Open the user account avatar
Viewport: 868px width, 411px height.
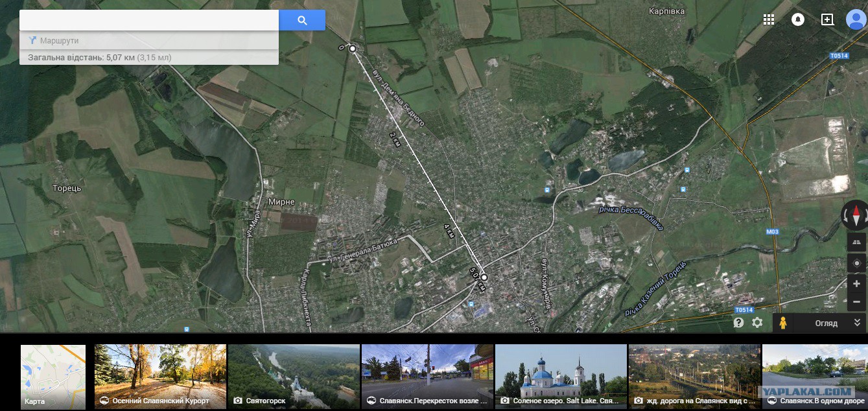pyautogui.click(x=856, y=19)
